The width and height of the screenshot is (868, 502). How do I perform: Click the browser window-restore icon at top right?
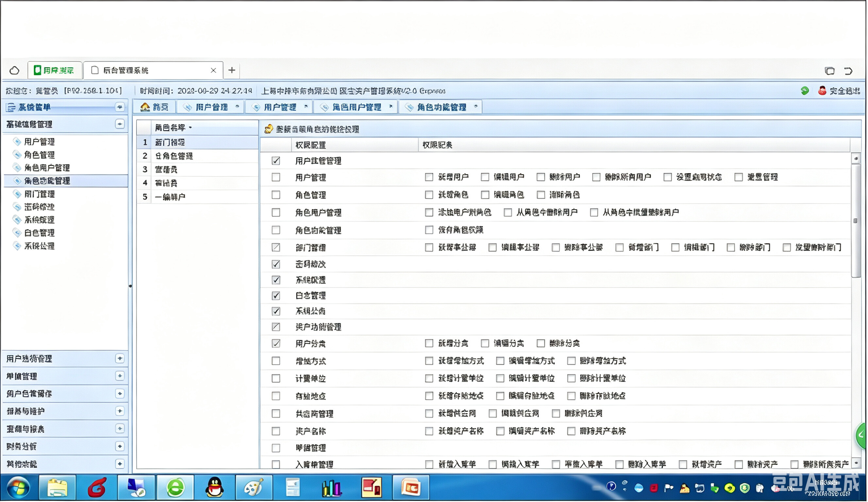pyautogui.click(x=829, y=71)
